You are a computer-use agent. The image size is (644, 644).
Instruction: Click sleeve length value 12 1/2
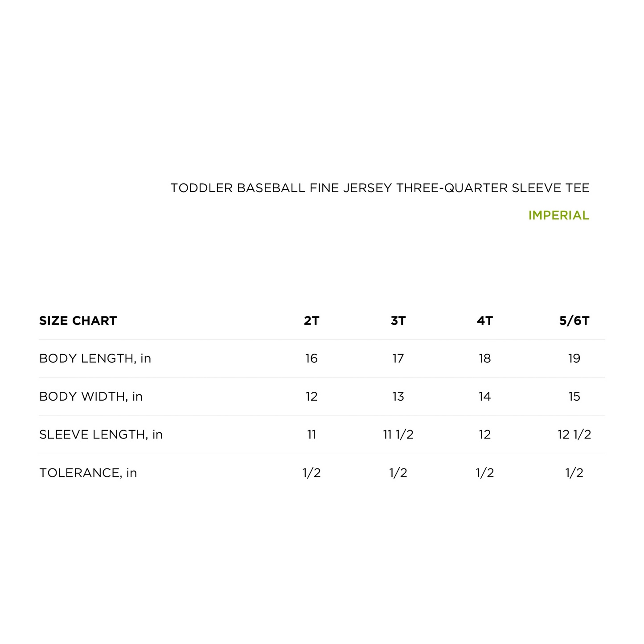point(574,435)
